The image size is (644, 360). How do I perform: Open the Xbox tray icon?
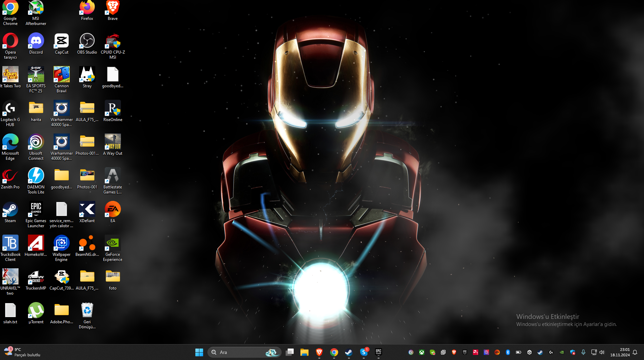pos(422,352)
